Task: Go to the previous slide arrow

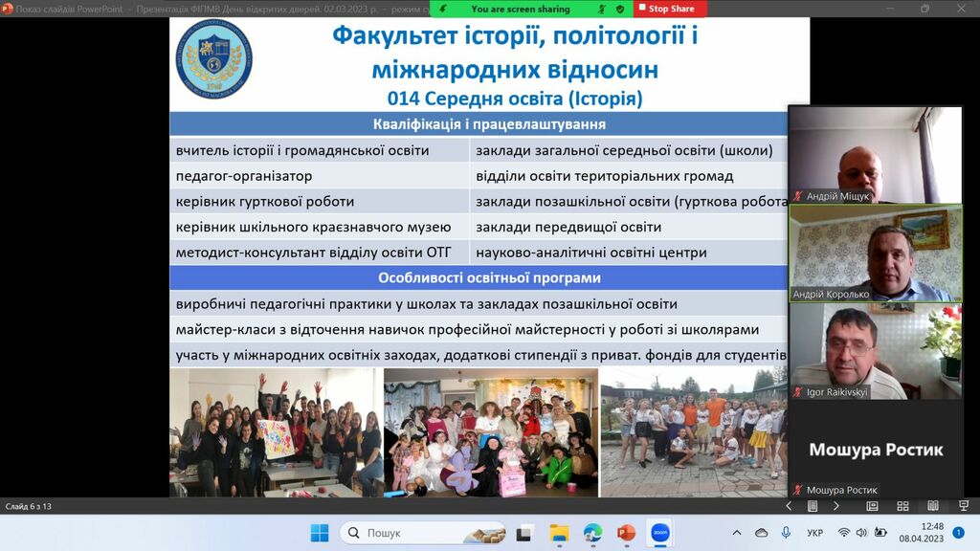Action: pyautogui.click(x=789, y=506)
